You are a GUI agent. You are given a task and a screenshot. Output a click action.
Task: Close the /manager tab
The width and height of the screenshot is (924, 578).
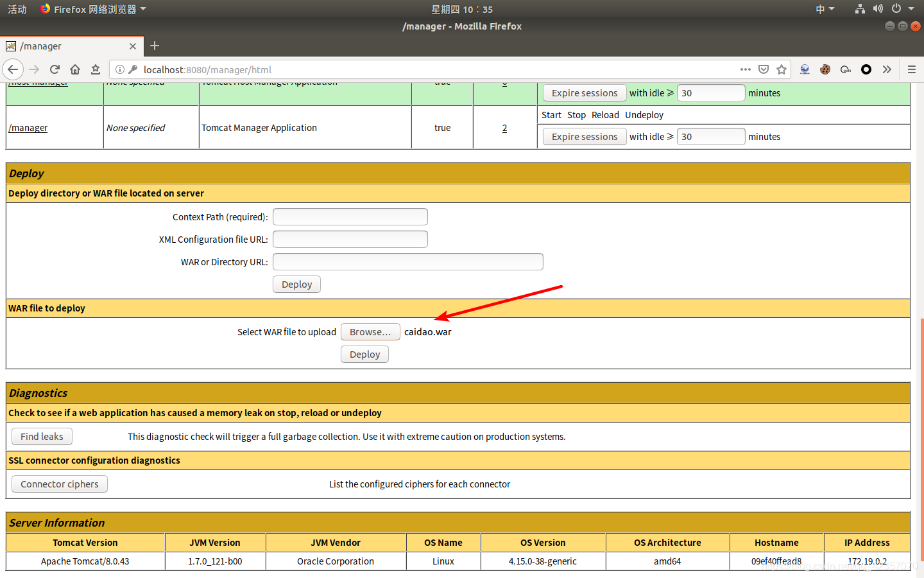(133, 46)
